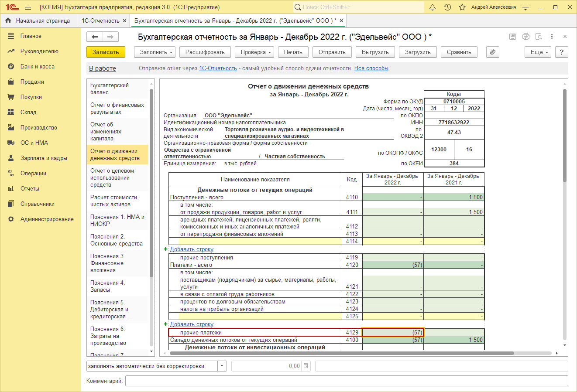The width and height of the screenshot is (577, 392).
Task: Select Пояснения 4. Запасы item
Action: 118,286
